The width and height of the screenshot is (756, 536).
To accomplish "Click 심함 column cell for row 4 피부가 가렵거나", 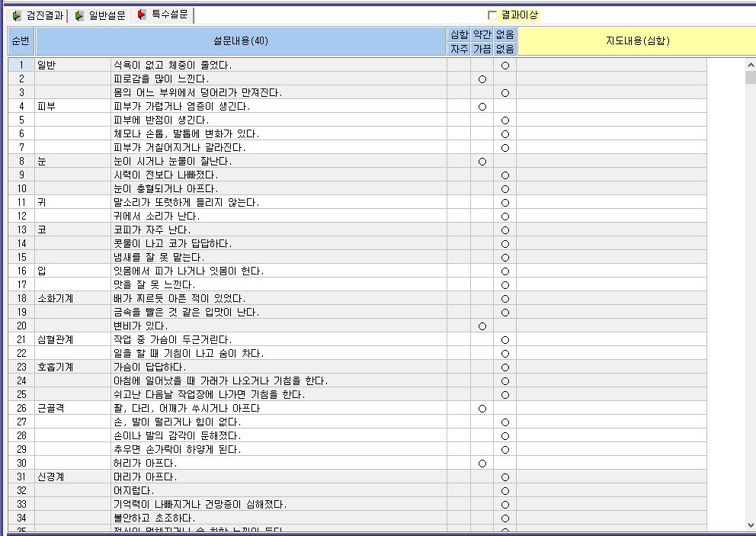I will click(459, 106).
